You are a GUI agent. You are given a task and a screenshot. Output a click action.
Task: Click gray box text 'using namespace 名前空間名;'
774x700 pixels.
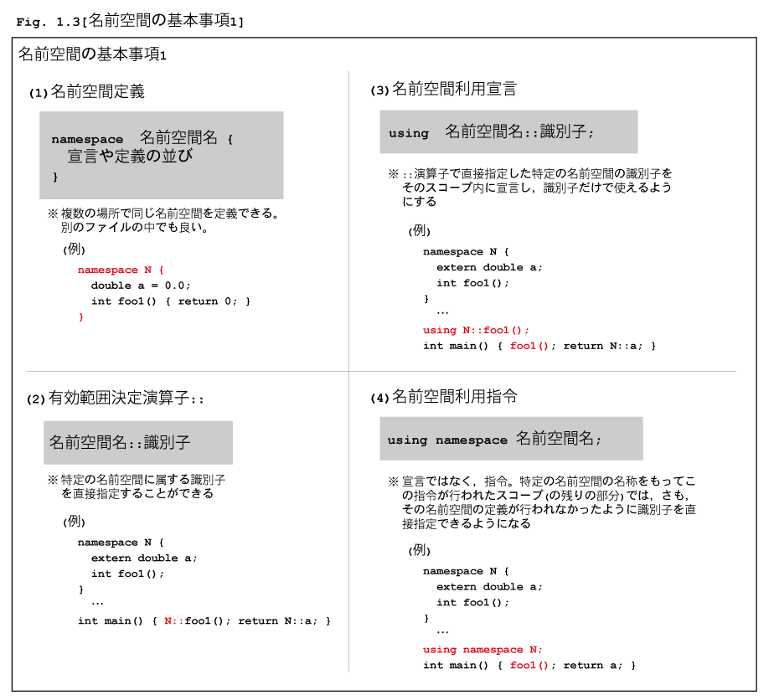pos(494,439)
